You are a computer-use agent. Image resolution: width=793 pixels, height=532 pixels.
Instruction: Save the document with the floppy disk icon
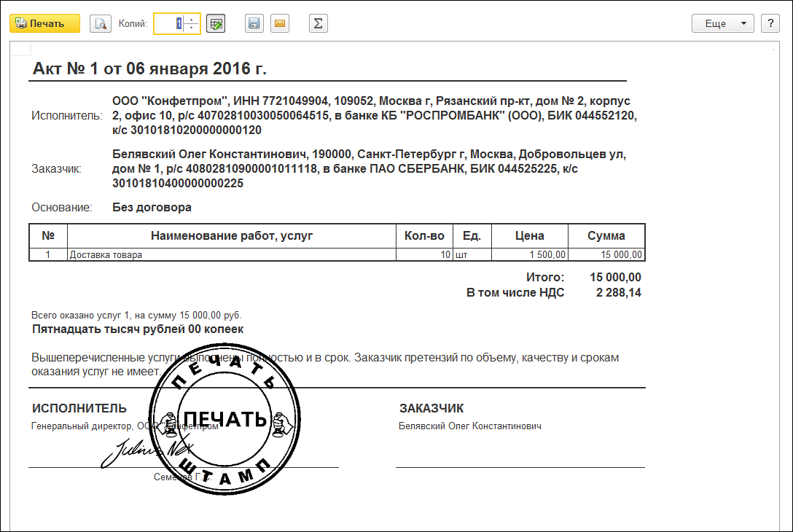coord(254,24)
